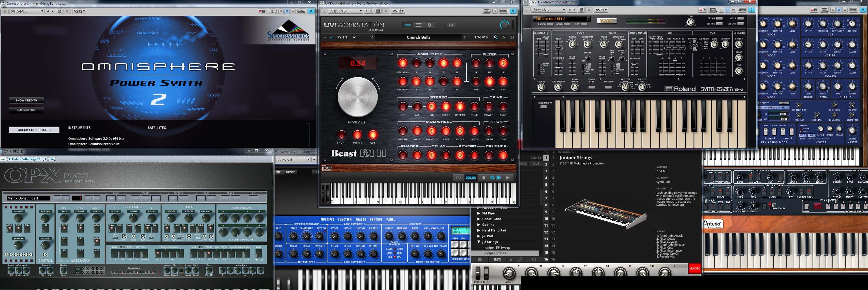This screenshot has height=290, width=868.
Task: Open the hamburger menu in SampleTank browser
Action: tap(479, 259)
